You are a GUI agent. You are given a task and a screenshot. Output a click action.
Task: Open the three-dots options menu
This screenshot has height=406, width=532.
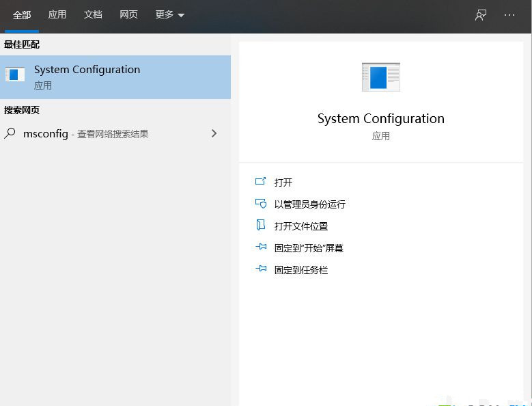click(x=509, y=15)
